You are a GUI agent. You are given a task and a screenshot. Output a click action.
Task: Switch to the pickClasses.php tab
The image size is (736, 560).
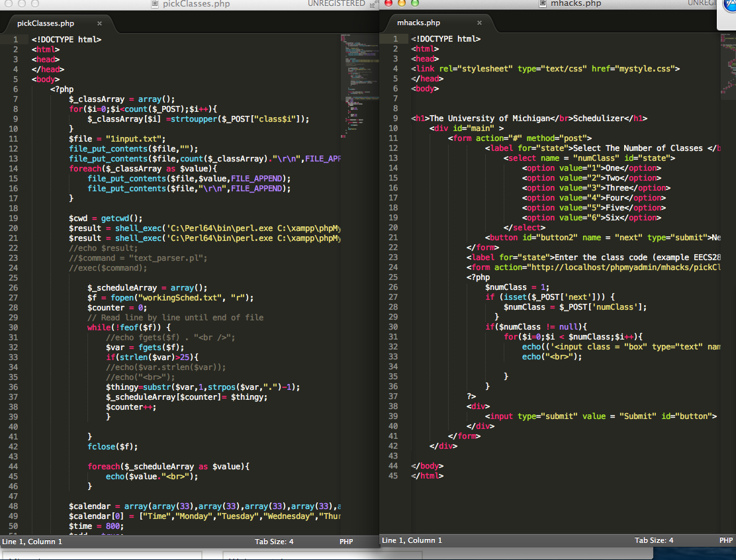pyautogui.click(x=46, y=23)
